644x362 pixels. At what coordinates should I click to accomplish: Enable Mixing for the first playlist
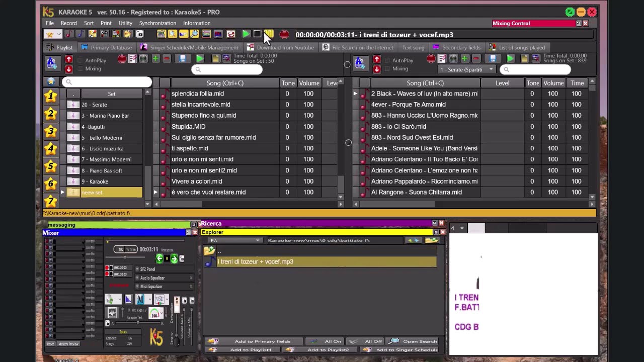80,69
